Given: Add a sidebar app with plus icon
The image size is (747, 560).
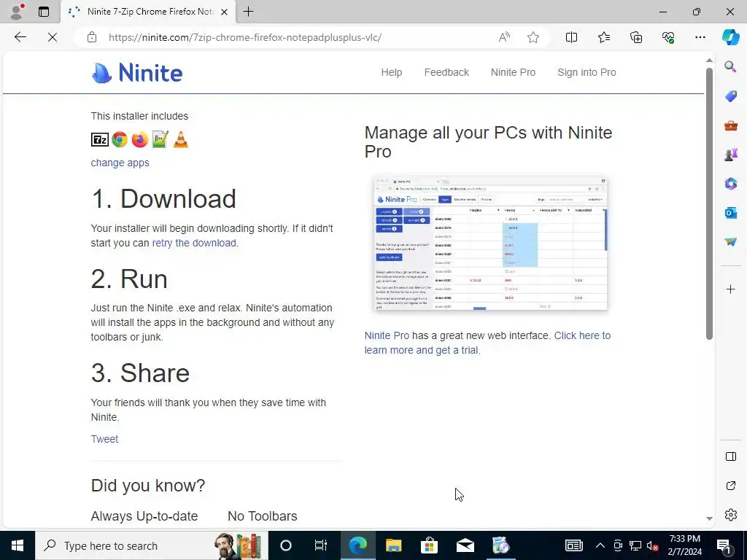Looking at the screenshot, I should [x=730, y=289].
